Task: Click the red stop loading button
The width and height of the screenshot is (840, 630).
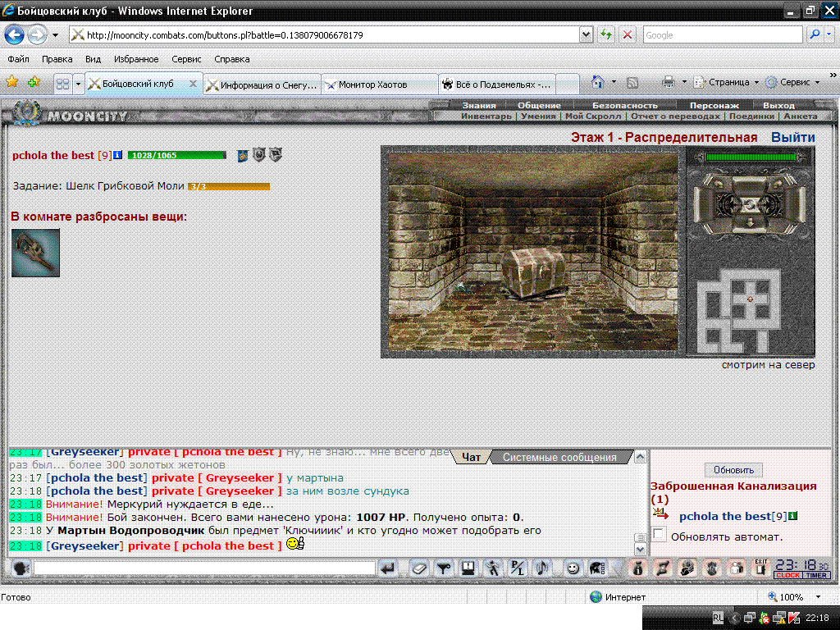Action: click(627, 34)
